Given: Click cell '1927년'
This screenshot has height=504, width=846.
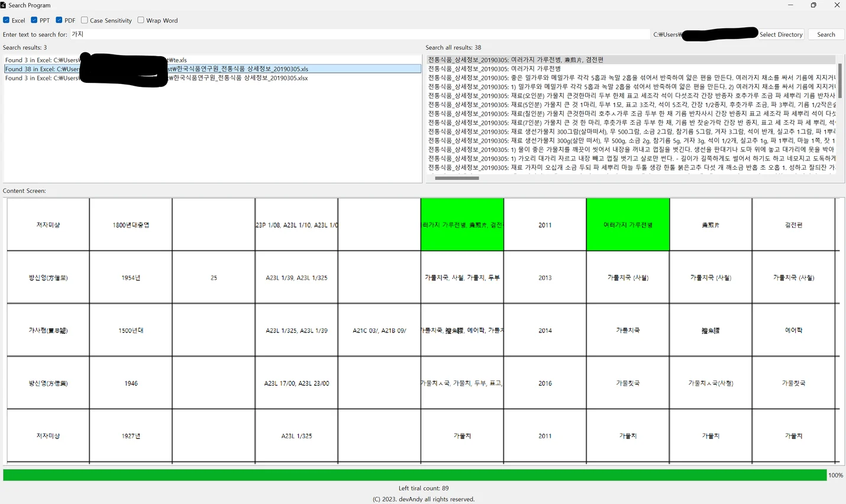Looking at the screenshot, I should [x=131, y=436].
